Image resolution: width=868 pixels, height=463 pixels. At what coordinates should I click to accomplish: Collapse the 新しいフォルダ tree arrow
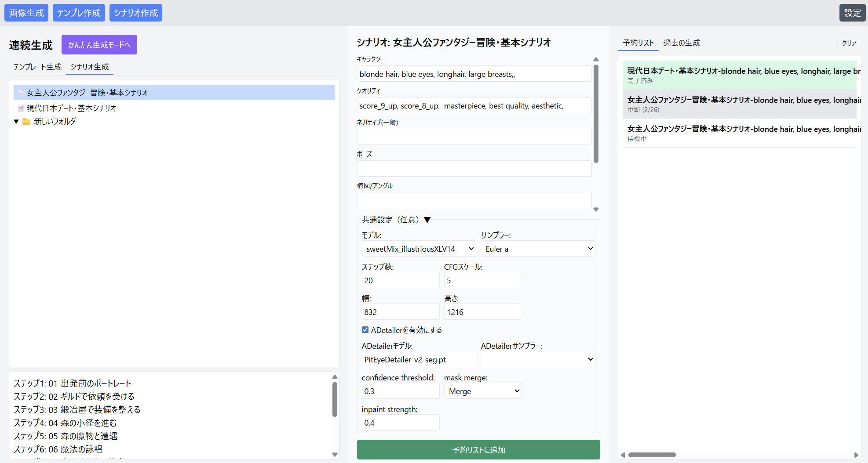16,122
